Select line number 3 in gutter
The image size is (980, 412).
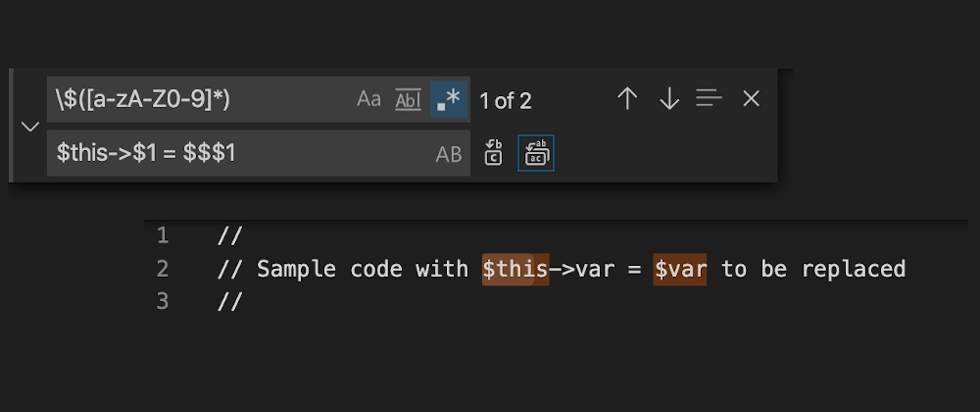163,301
